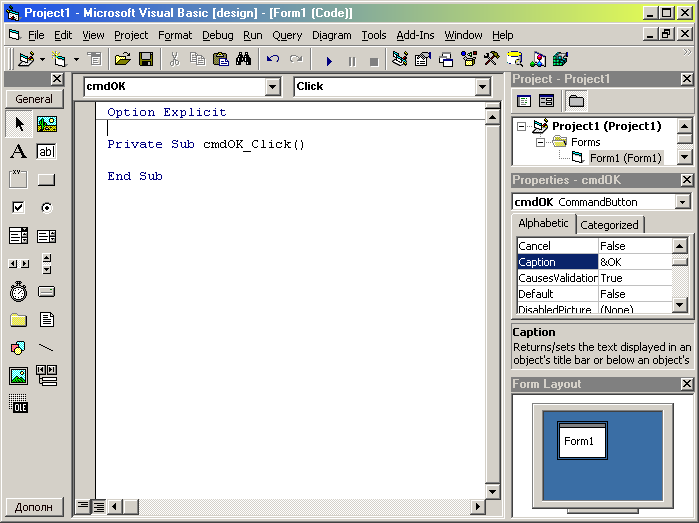Click Add Form toolbar icon

(59, 59)
